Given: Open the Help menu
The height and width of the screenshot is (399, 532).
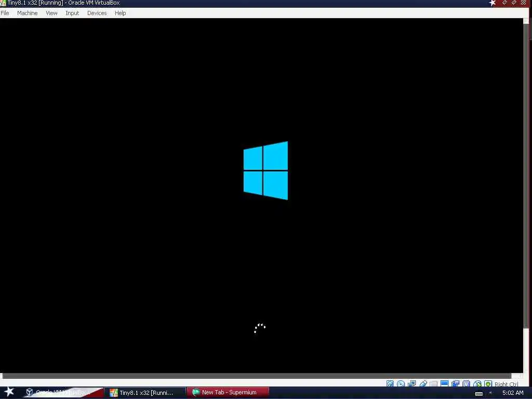Looking at the screenshot, I should 120,13.
